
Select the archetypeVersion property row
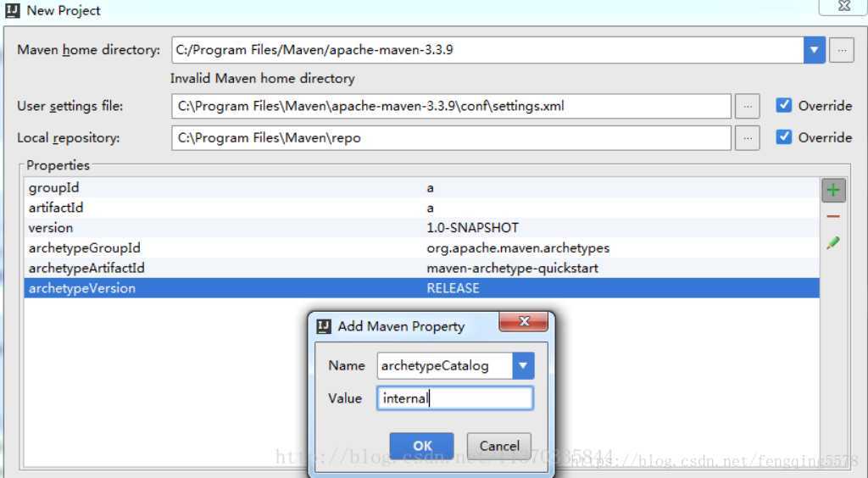[x=422, y=288]
